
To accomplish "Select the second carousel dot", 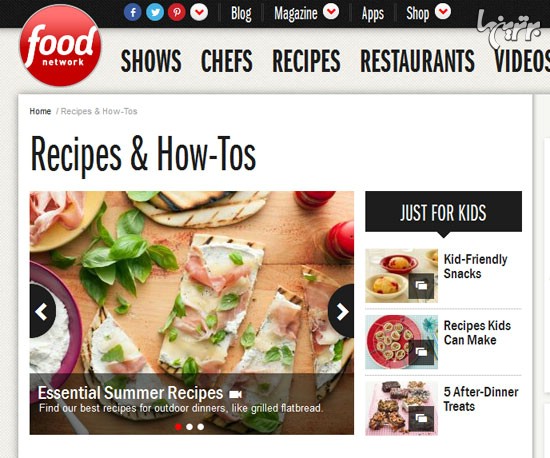I will click(189, 427).
